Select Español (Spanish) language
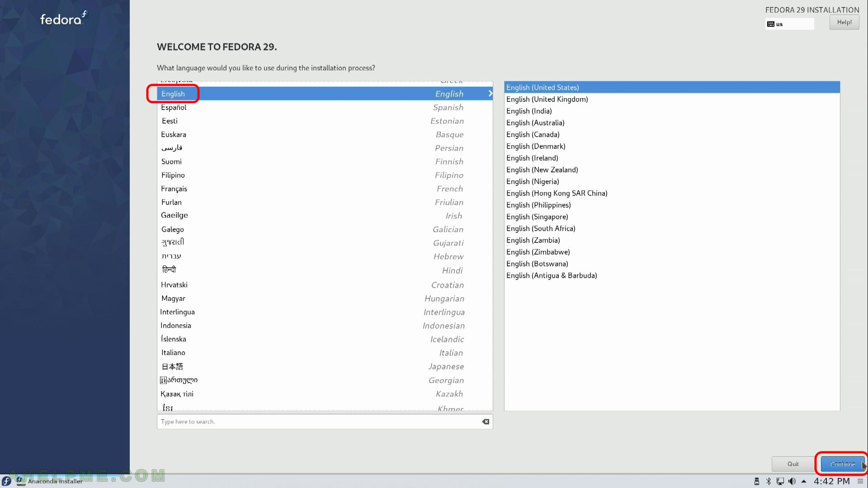Image resolution: width=868 pixels, height=488 pixels. (x=325, y=107)
